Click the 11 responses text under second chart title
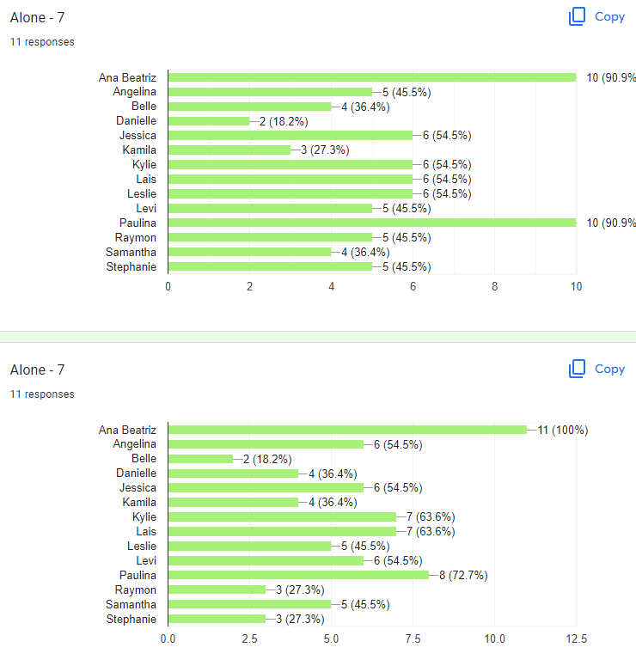Screen dimensions: 636x672 click(42, 394)
